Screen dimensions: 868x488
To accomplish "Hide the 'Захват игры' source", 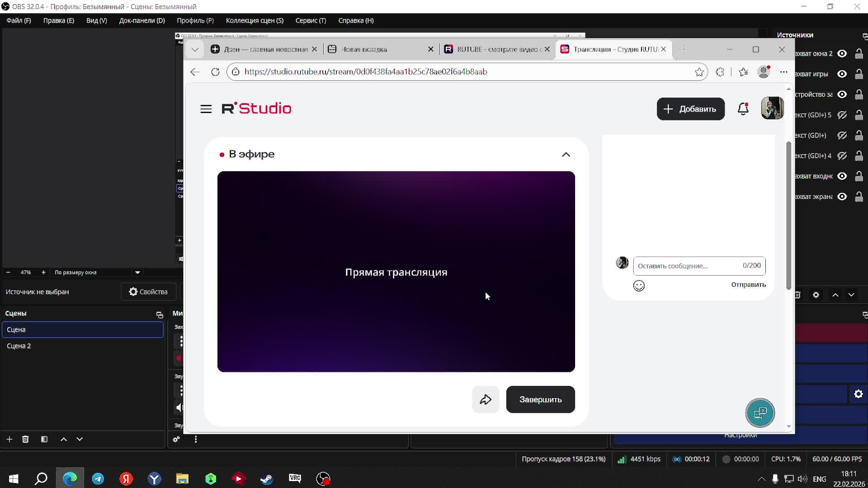I will (x=842, y=74).
